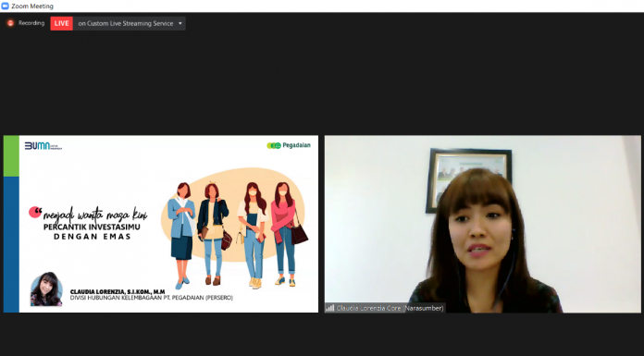Click "PERCANTIK INVESTASIMU" heading text

[x=92, y=227]
